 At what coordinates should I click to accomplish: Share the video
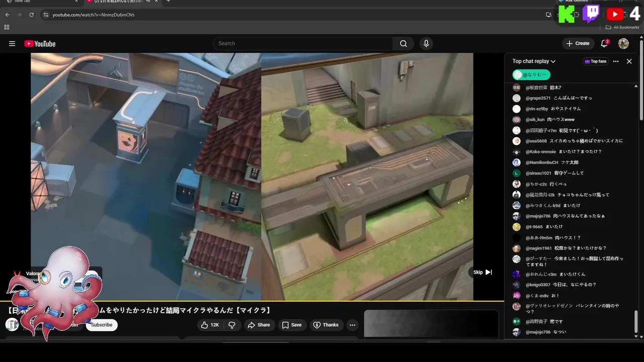(259, 325)
